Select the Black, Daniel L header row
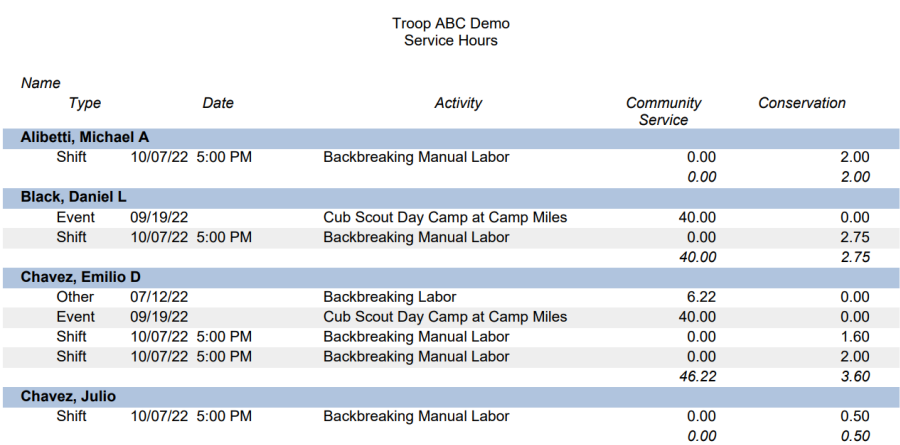Screen dimensions: 900x445 [x=451, y=198]
